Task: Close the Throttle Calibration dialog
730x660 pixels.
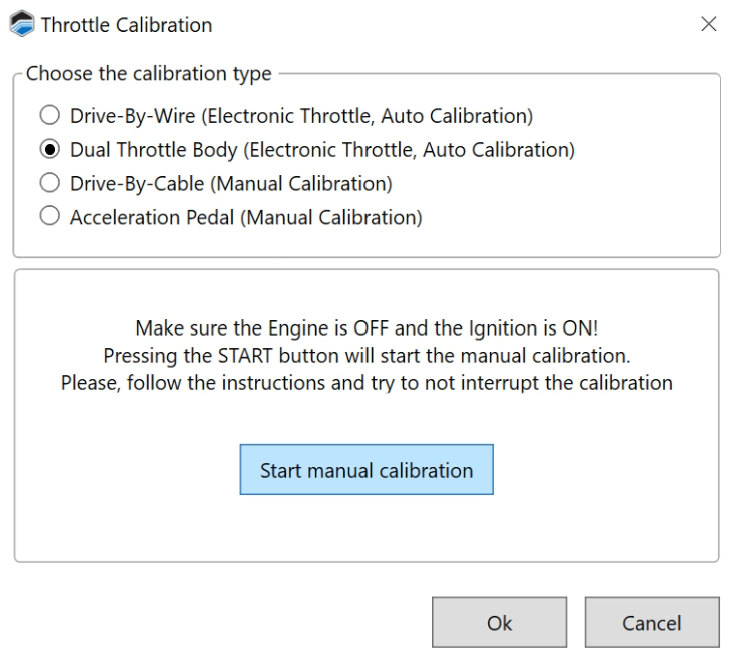Action: pos(708,24)
